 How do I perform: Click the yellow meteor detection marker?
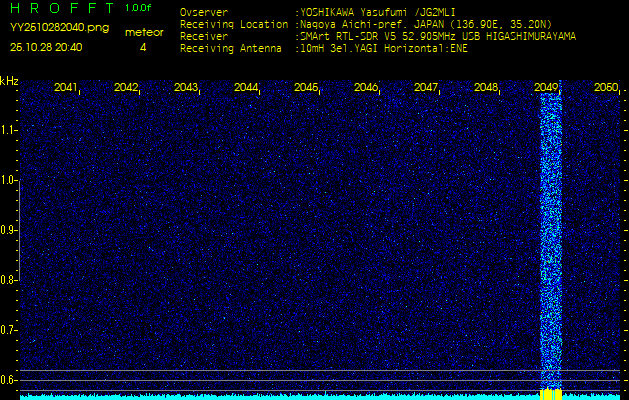551,391
